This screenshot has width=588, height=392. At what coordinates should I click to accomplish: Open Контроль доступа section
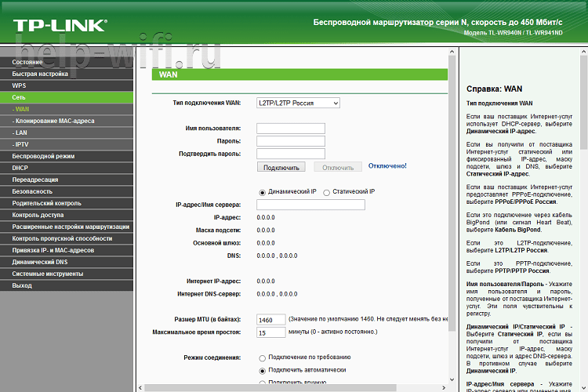pyautogui.click(x=67, y=215)
